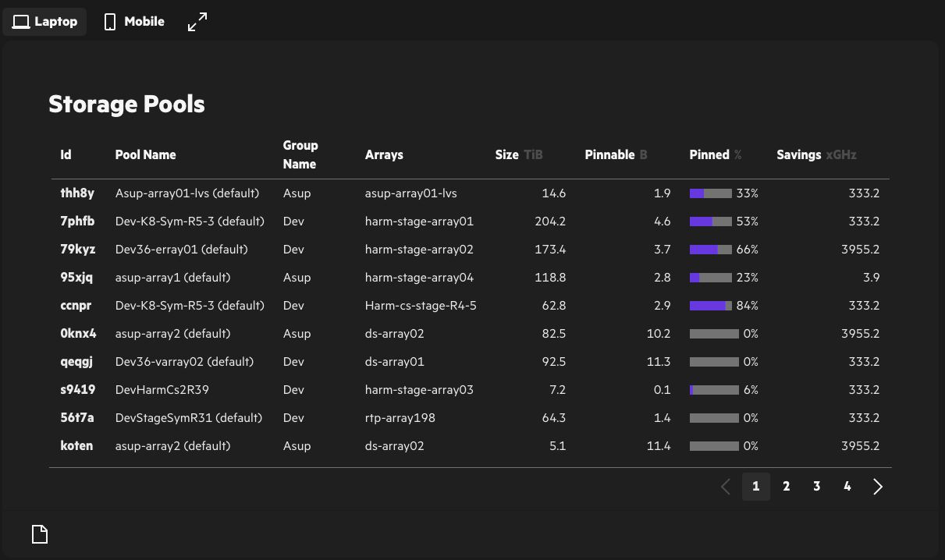The width and height of the screenshot is (945, 560).
Task: Click pinned progress bar showing 84%
Action: 711,306
